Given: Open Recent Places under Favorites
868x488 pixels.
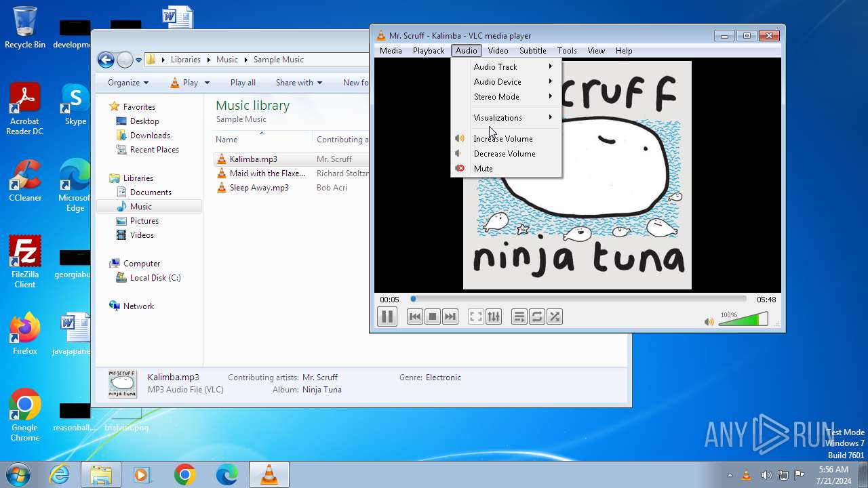Looking at the screenshot, I should (x=155, y=150).
